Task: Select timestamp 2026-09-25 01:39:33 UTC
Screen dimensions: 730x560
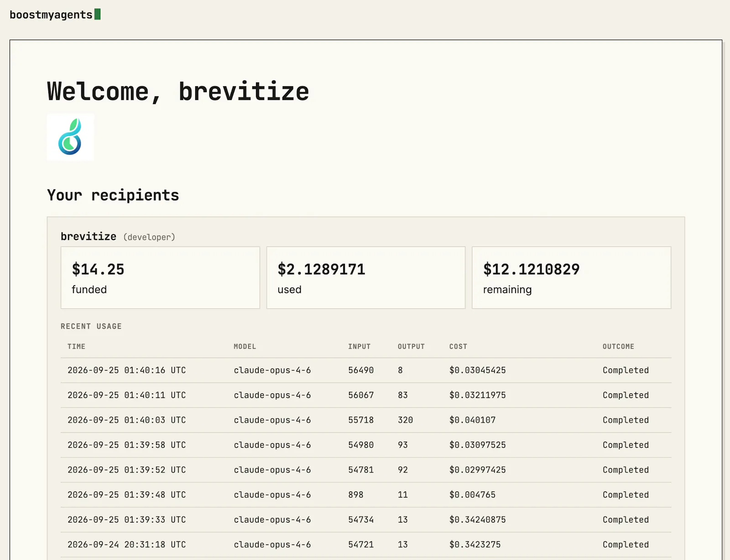Action: 127,519
